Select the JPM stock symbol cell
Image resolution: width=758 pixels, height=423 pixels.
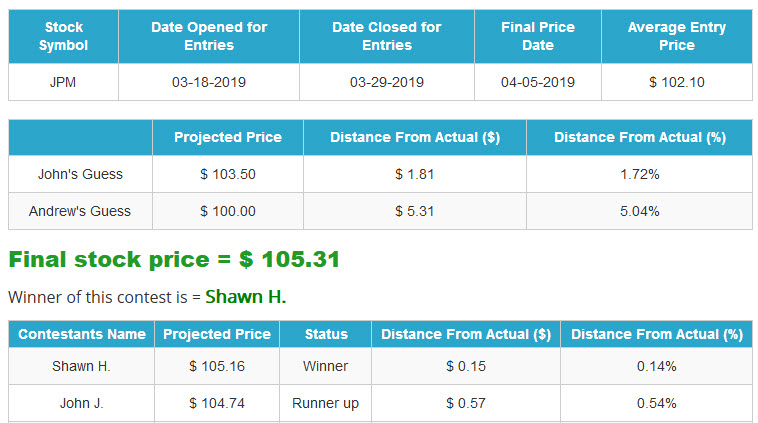point(63,82)
